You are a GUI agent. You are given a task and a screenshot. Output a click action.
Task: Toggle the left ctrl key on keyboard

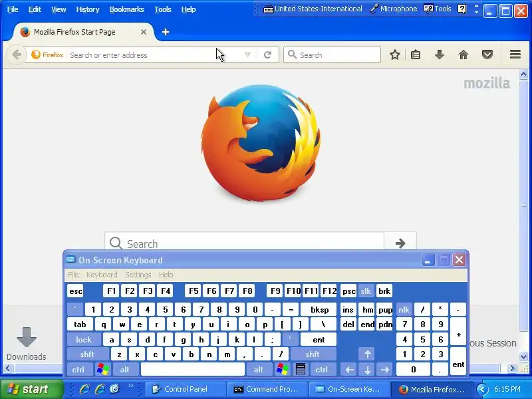click(x=79, y=370)
